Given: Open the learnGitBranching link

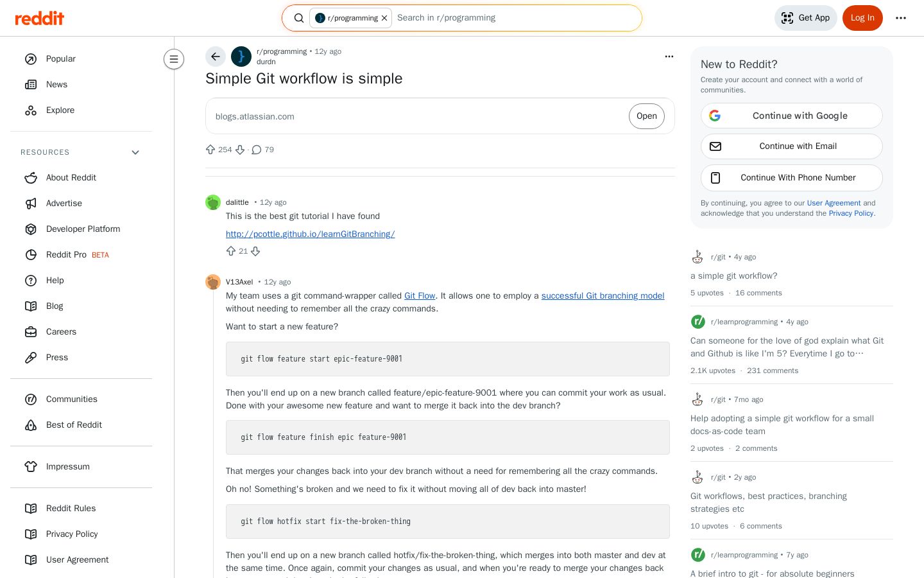Looking at the screenshot, I should coord(310,234).
